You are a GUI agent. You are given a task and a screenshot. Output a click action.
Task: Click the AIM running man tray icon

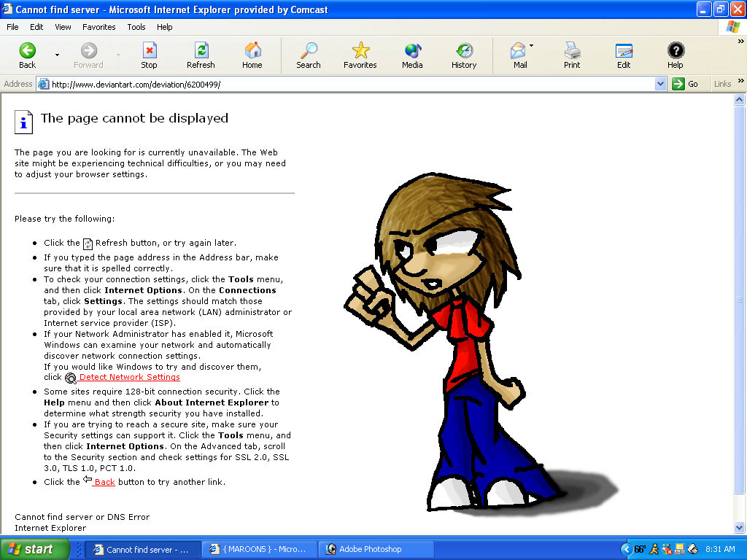[654, 550]
